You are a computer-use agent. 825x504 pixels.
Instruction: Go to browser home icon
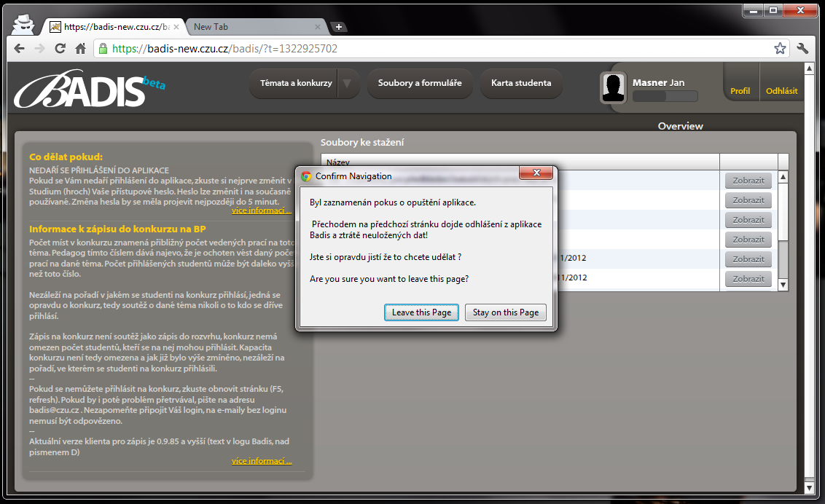(81, 49)
